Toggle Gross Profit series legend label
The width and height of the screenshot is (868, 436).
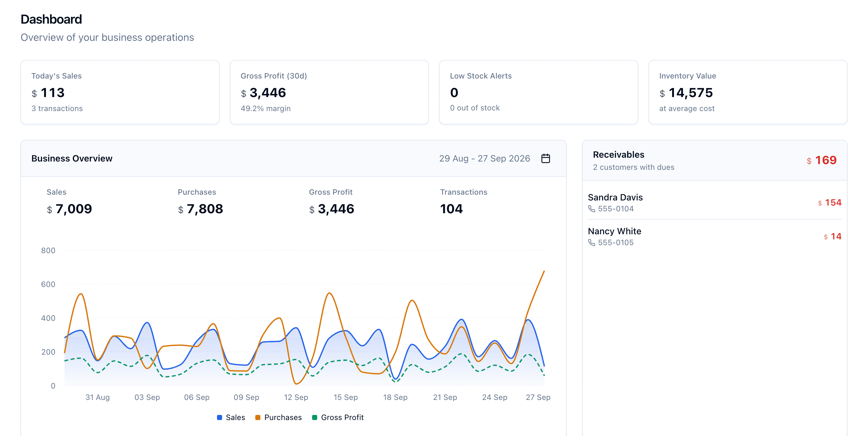[x=342, y=417]
